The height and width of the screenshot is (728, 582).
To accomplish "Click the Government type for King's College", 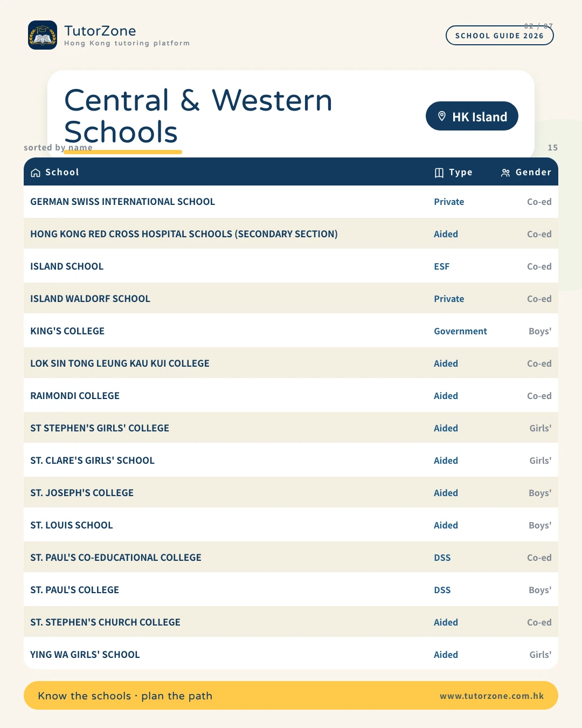I will (460, 331).
